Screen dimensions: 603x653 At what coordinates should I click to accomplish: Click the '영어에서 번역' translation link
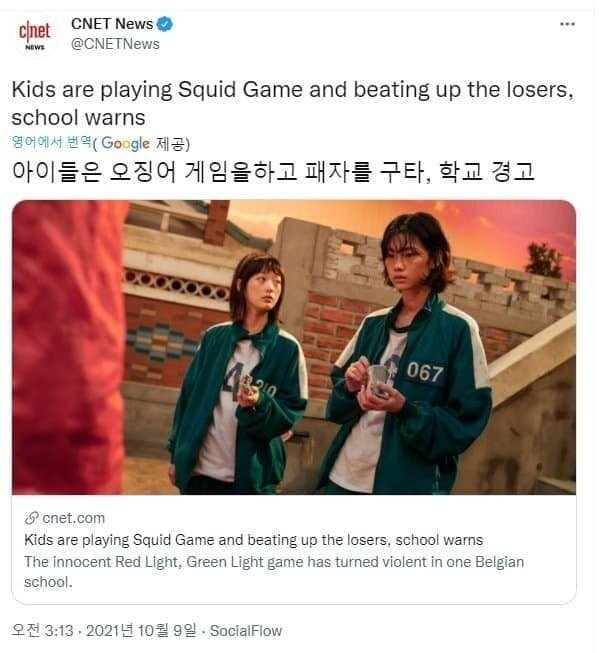pyautogui.click(x=52, y=142)
